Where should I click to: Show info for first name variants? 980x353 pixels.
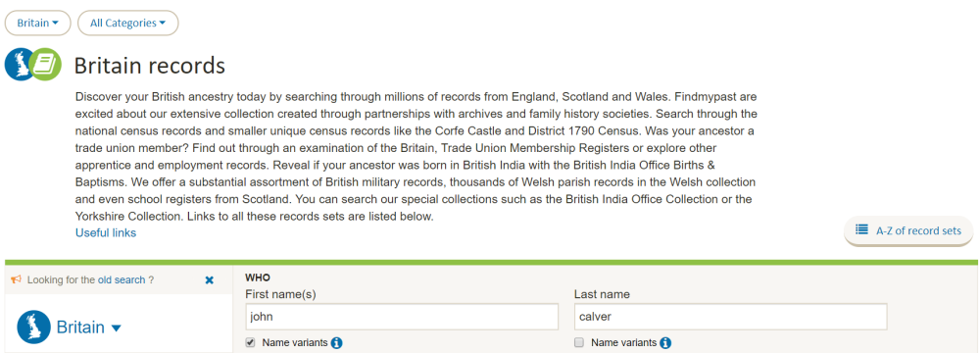pos(337,343)
